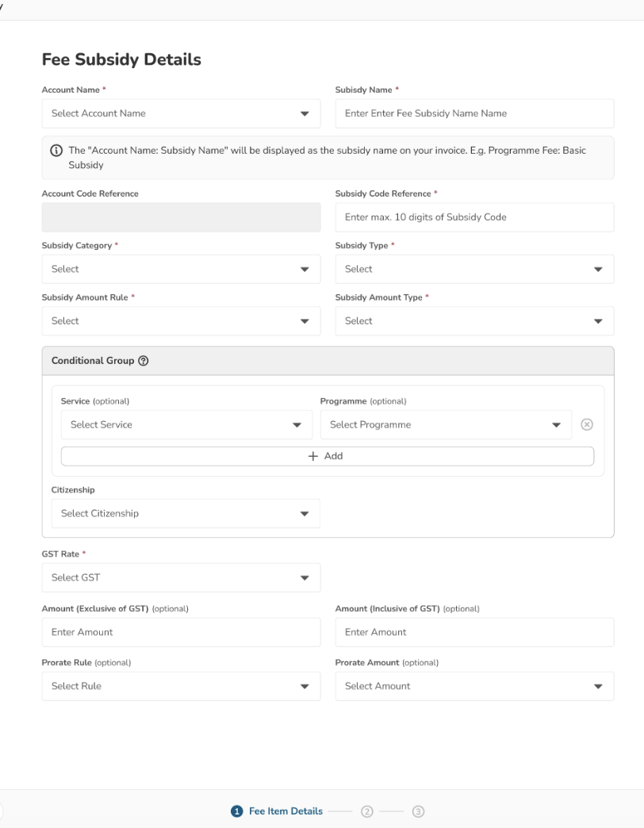Choose a service from Select Service

[186, 425]
